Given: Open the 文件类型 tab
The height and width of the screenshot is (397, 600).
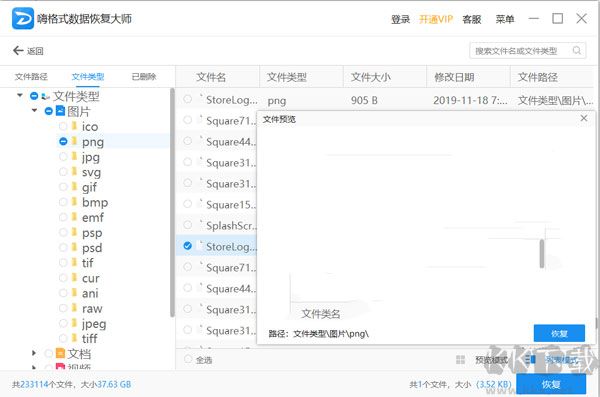Looking at the screenshot, I should [88, 77].
